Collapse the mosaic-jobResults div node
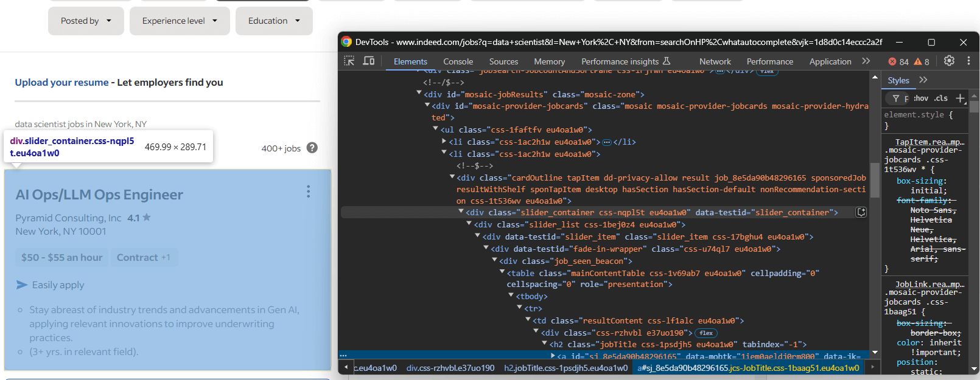 [x=419, y=94]
